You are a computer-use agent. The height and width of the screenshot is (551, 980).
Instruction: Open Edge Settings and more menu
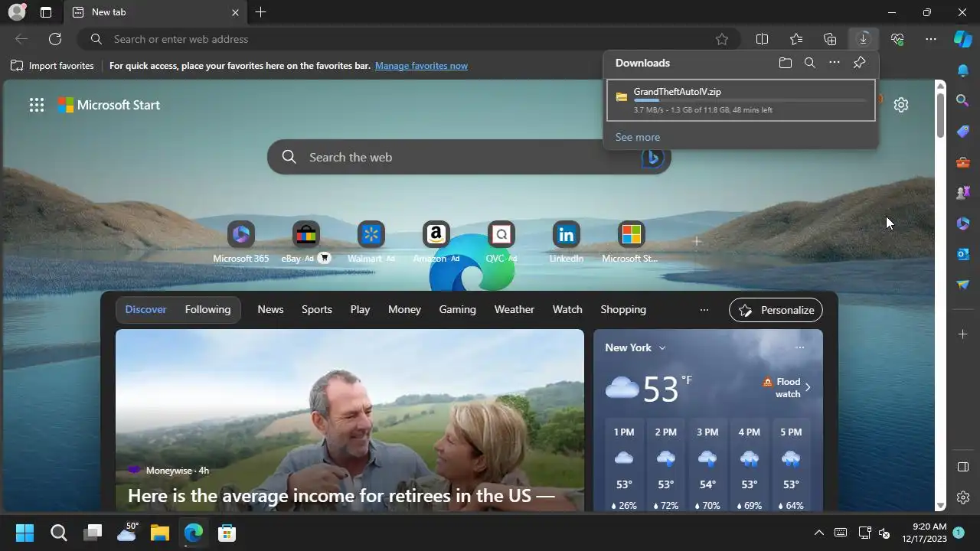(931, 39)
